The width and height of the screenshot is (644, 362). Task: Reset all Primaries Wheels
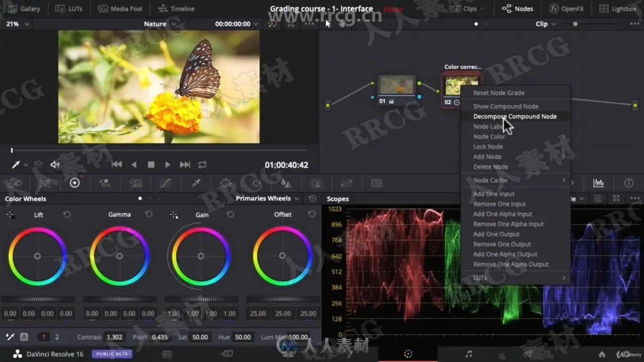[x=312, y=199]
